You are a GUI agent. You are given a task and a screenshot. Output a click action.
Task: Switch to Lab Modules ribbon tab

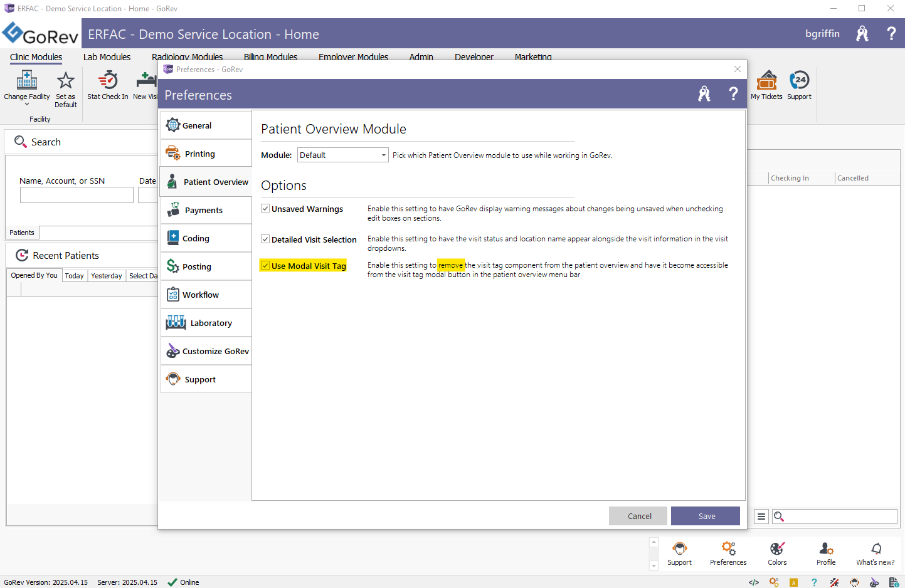coord(107,57)
